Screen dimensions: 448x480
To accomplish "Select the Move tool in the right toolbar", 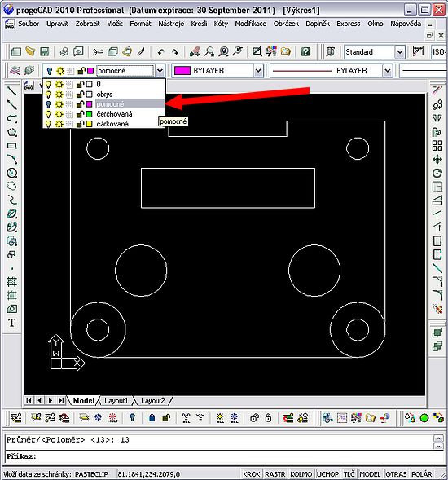I will (437, 160).
